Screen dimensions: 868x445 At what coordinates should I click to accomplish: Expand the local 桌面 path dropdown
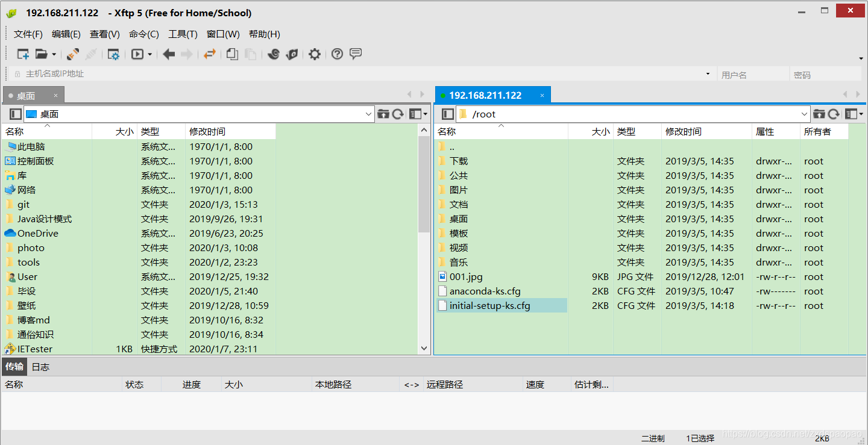[x=369, y=114]
